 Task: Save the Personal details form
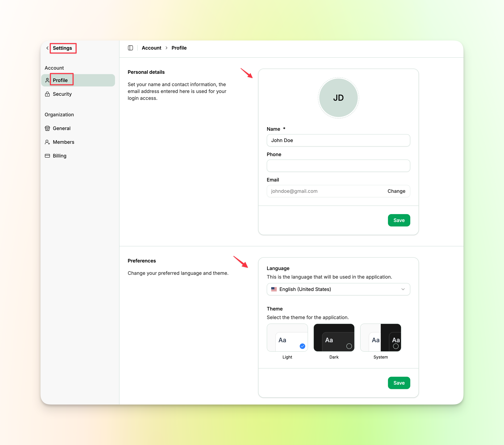click(399, 220)
